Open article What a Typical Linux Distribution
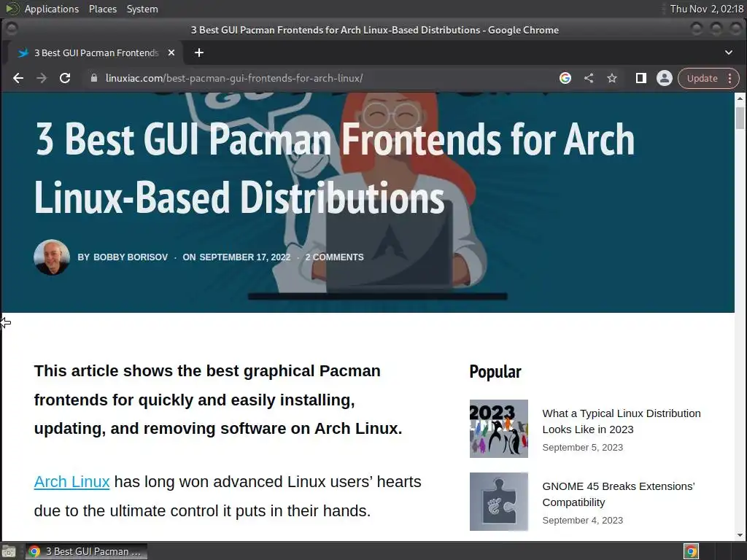Viewport: 747px width, 560px height. (x=622, y=421)
